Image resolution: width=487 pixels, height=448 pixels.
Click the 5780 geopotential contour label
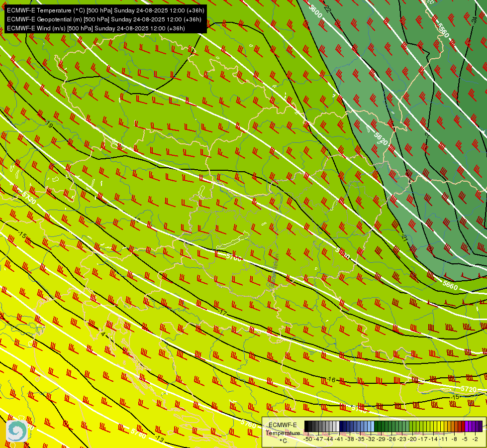[138, 434]
